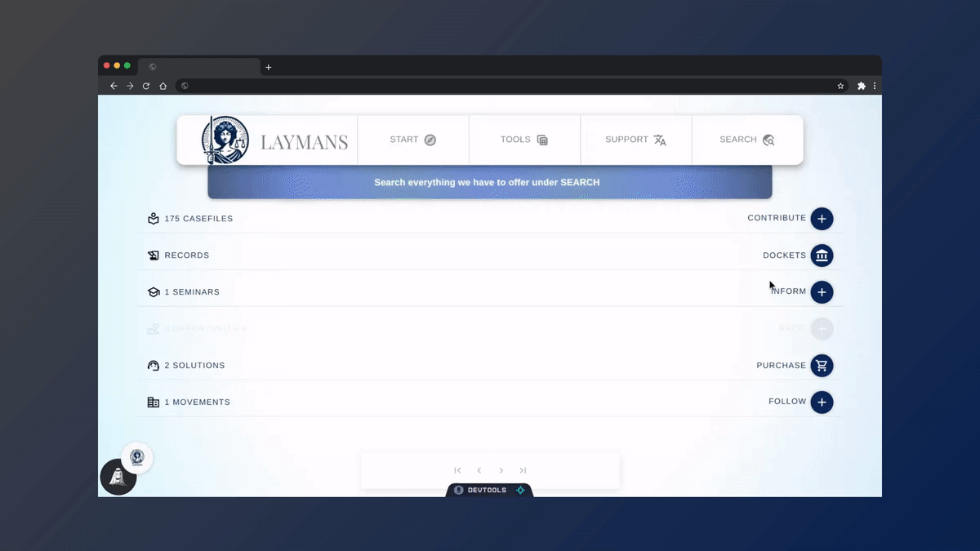Click the Purchase shopping cart icon

point(822,366)
